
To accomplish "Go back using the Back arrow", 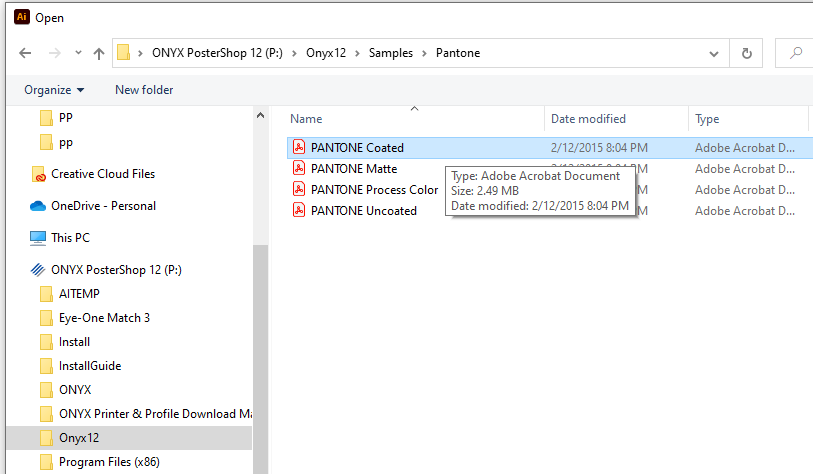I will tap(25, 53).
